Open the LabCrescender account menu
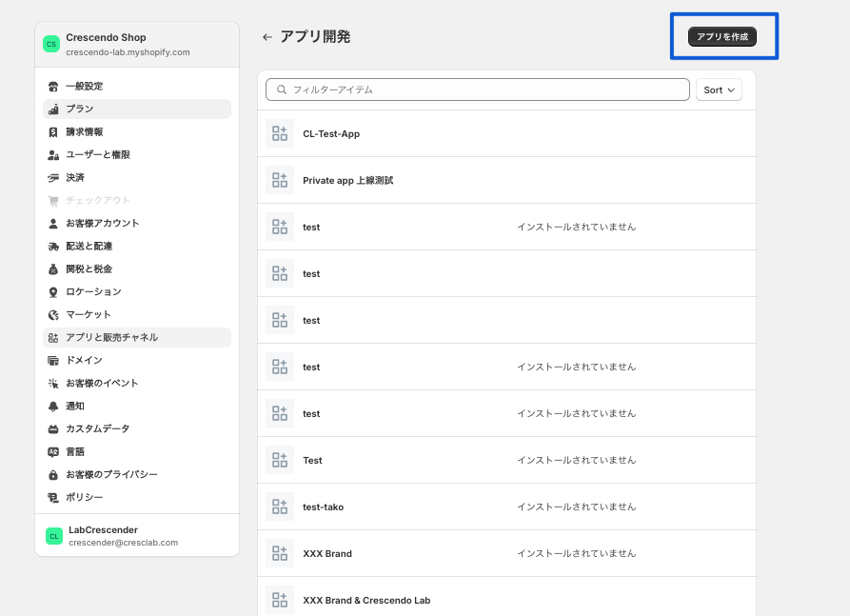The height and width of the screenshot is (616, 850). pyautogui.click(x=137, y=536)
